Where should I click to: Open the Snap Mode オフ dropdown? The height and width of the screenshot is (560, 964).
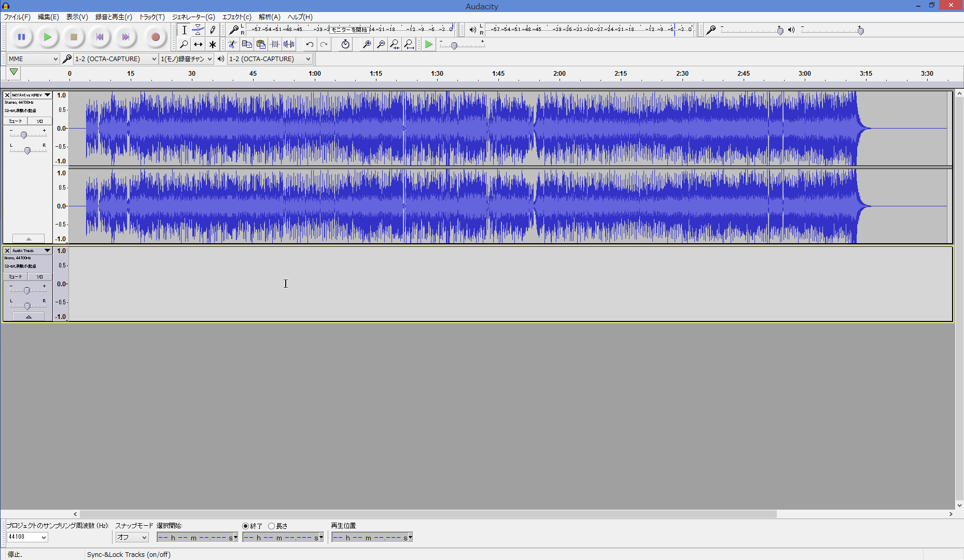(x=132, y=537)
